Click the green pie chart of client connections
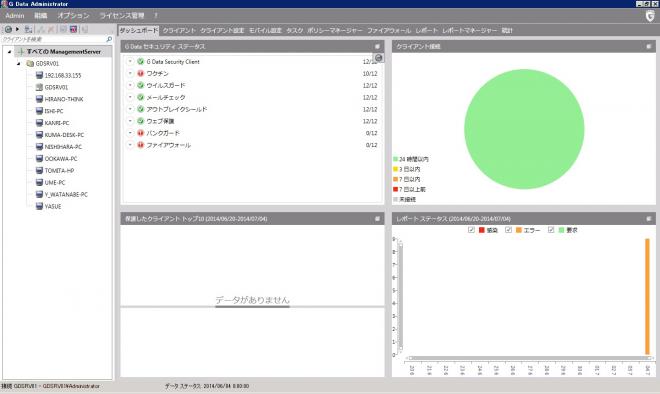 point(524,129)
